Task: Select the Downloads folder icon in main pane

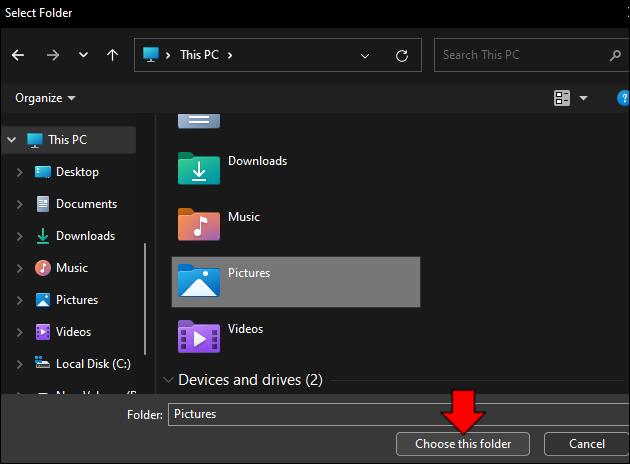Action: (199, 168)
